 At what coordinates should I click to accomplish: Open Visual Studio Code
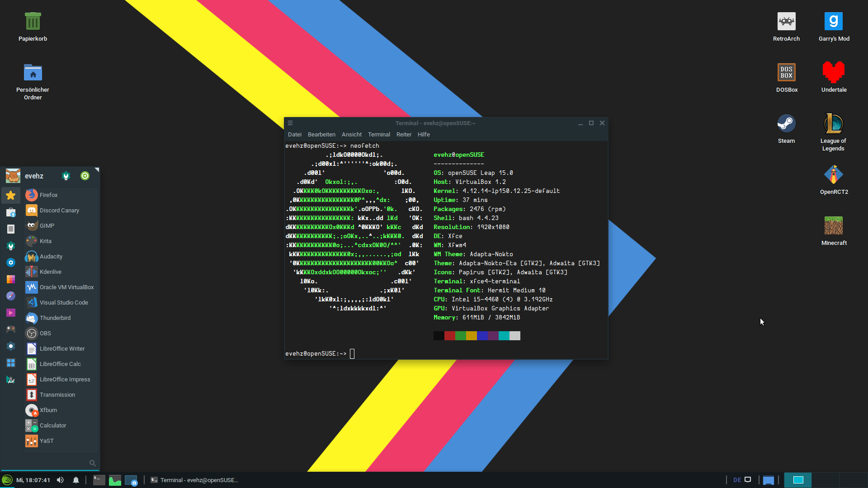pyautogui.click(x=61, y=303)
